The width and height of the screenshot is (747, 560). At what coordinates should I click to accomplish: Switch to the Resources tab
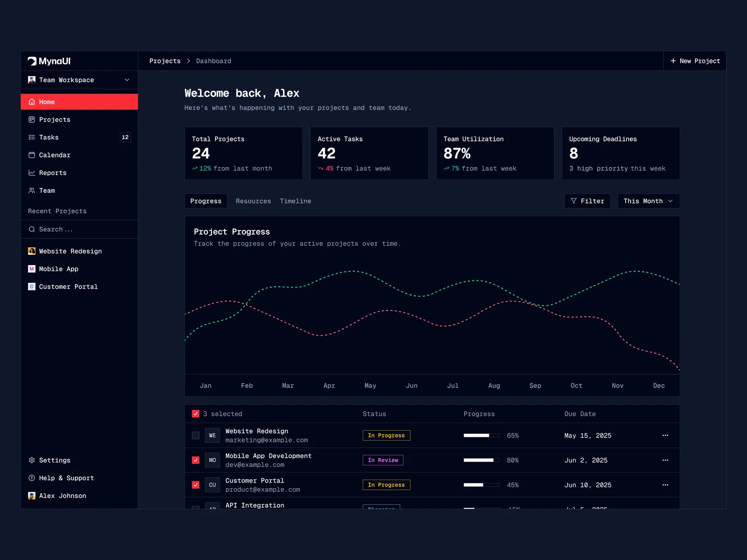click(253, 201)
